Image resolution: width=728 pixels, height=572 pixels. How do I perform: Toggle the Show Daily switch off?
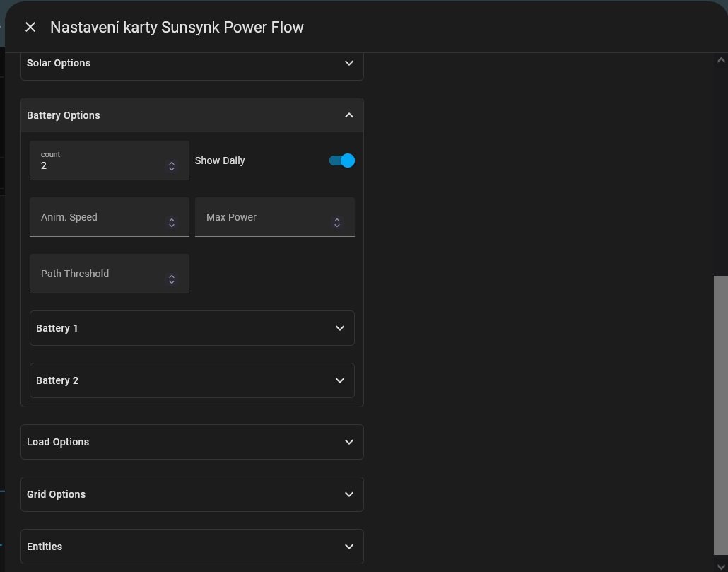click(x=342, y=160)
